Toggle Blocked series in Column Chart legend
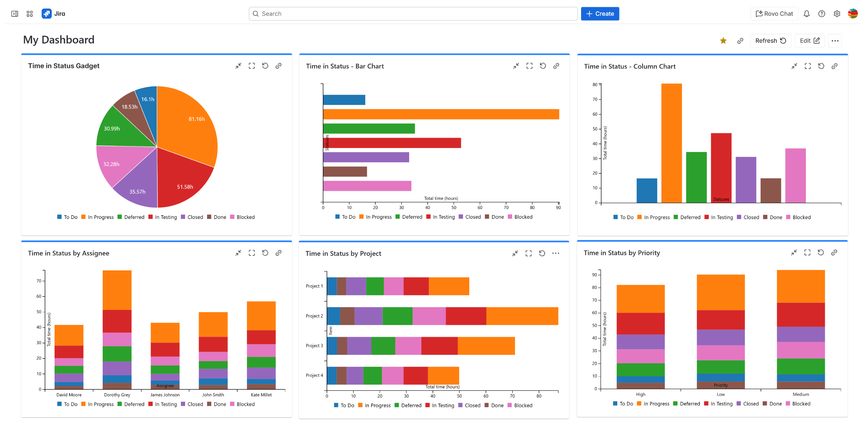The height and width of the screenshot is (433, 868). coord(799,217)
